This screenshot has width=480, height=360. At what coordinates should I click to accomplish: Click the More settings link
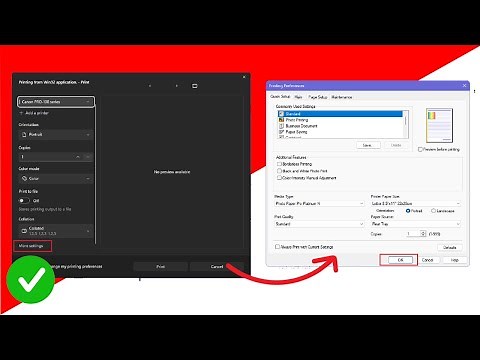[x=31, y=246]
